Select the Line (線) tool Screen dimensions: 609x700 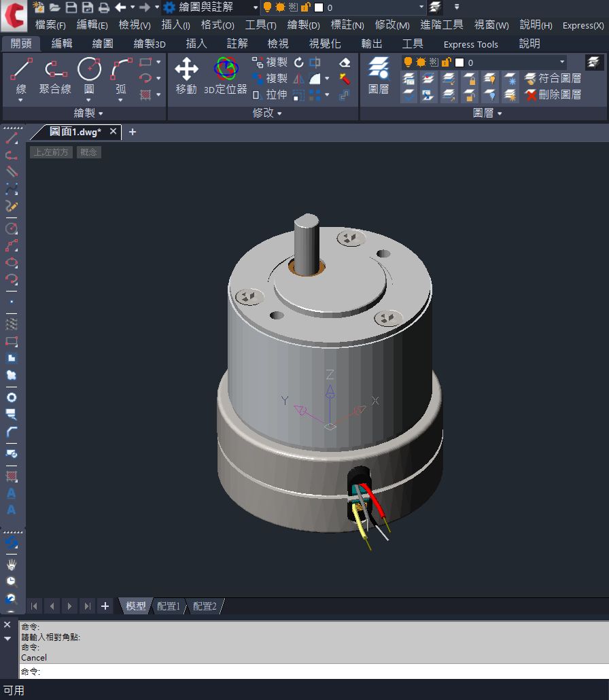point(21,76)
